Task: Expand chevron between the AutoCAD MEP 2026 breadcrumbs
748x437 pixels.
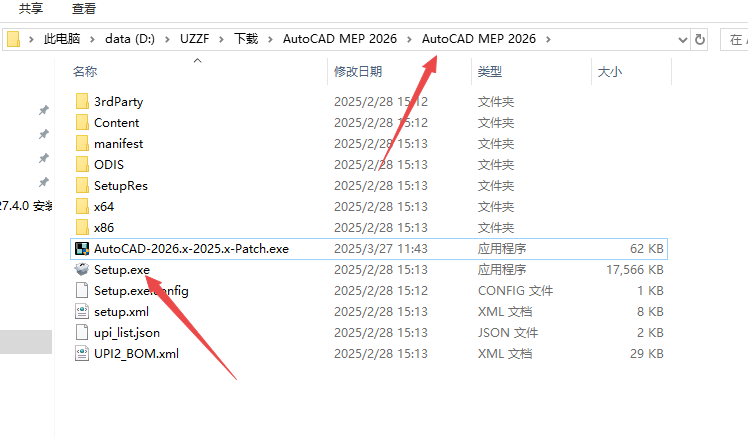Action: pyautogui.click(x=409, y=39)
